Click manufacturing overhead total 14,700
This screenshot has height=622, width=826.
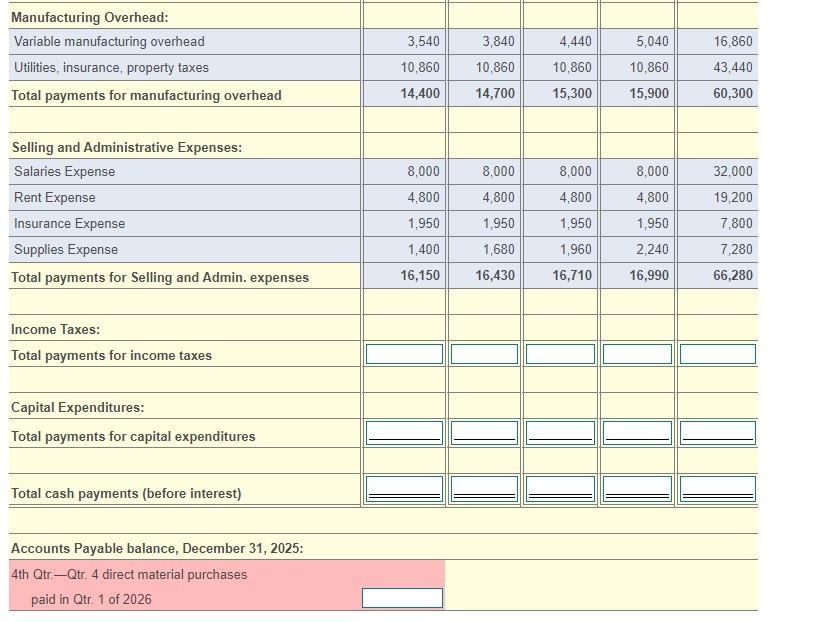click(495, 93)
